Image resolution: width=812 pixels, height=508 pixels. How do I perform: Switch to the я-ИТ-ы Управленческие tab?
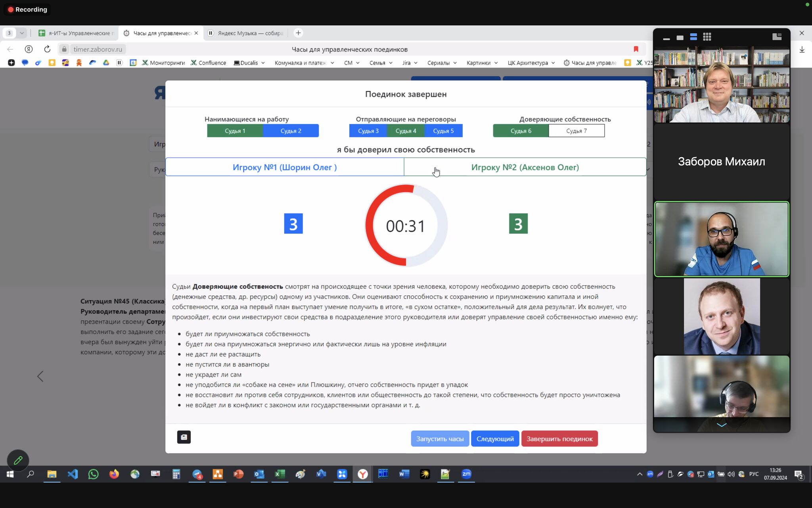(x=80, y=33)
